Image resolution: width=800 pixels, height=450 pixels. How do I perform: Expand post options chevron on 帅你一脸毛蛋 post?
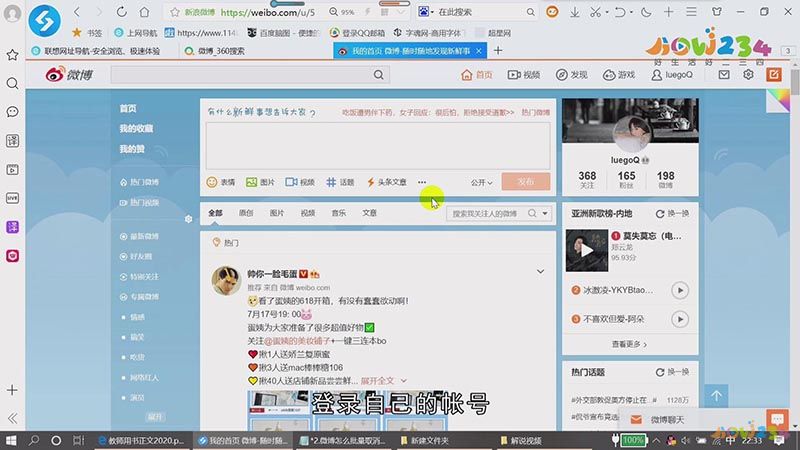[x=540, y=272]
